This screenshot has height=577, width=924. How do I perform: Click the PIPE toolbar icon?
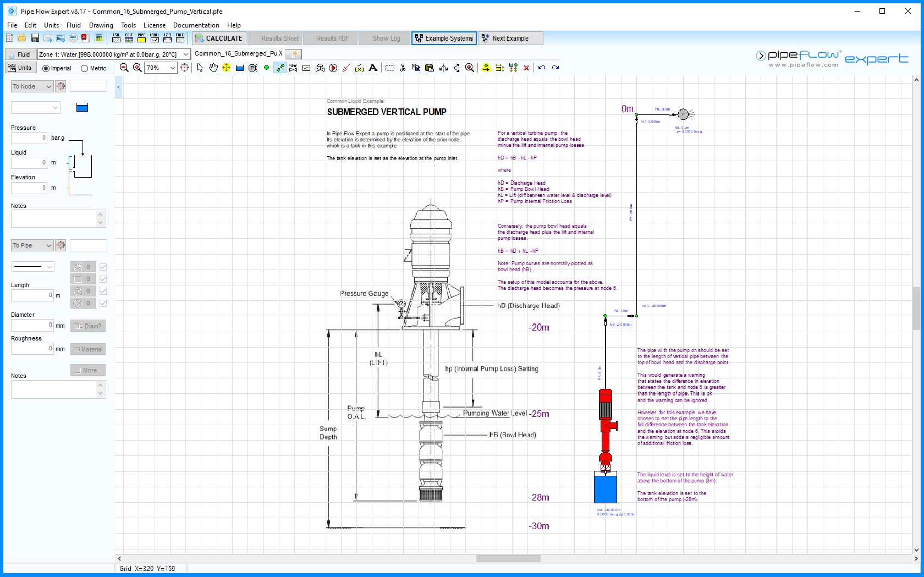click(x=141, y=38)
